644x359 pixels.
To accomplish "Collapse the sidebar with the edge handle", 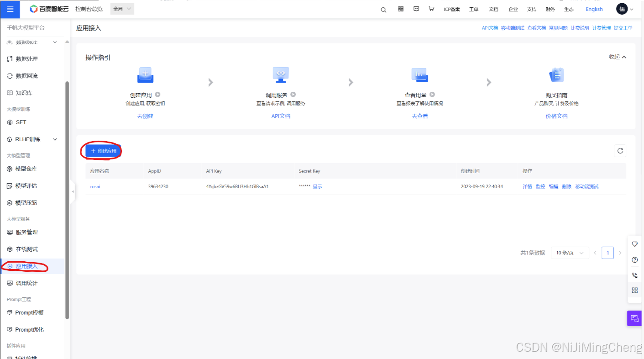I will coord(73,192).
